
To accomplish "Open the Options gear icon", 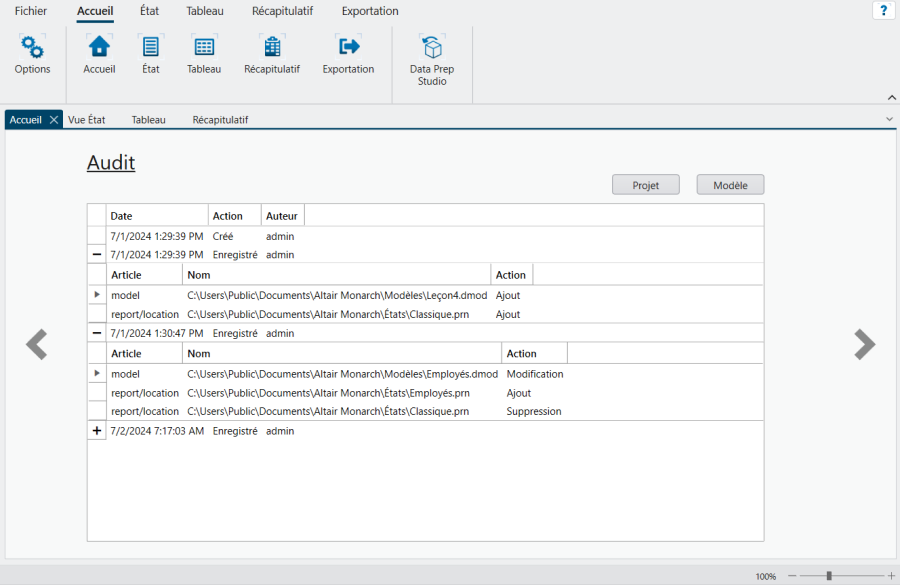I will coord(32,47).
